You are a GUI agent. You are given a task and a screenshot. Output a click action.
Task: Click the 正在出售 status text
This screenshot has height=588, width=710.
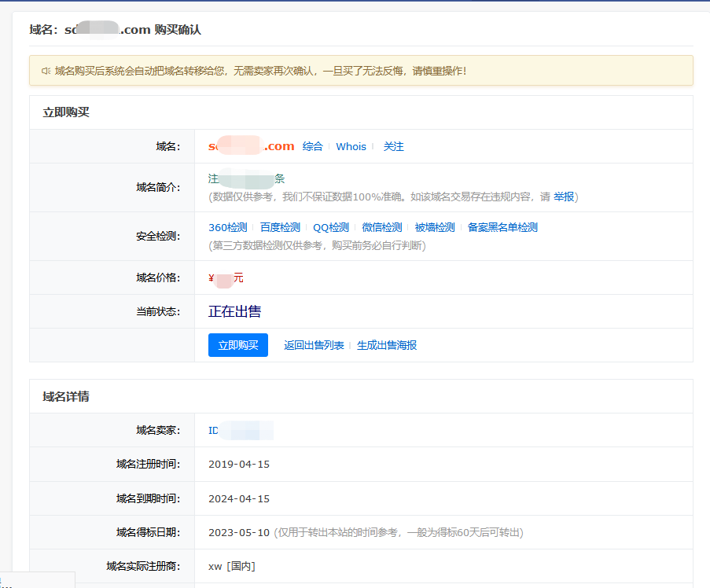pos(234,311)
